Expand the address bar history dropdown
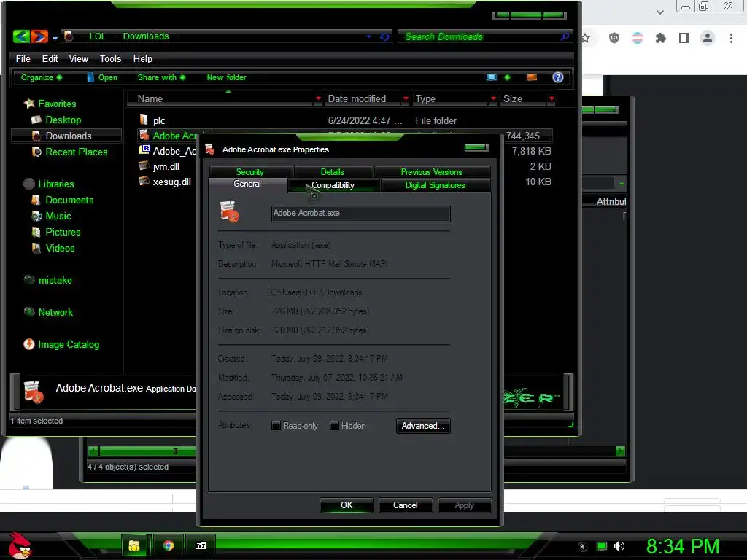The width and height of the screenshot is (747, 560). [x=368, y=36]
